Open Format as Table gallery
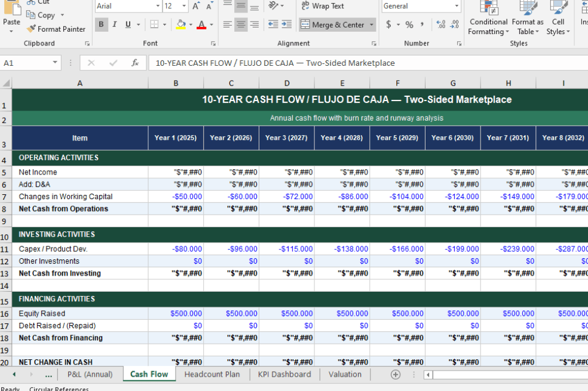The image size is (588, 391). coord(528,18)
